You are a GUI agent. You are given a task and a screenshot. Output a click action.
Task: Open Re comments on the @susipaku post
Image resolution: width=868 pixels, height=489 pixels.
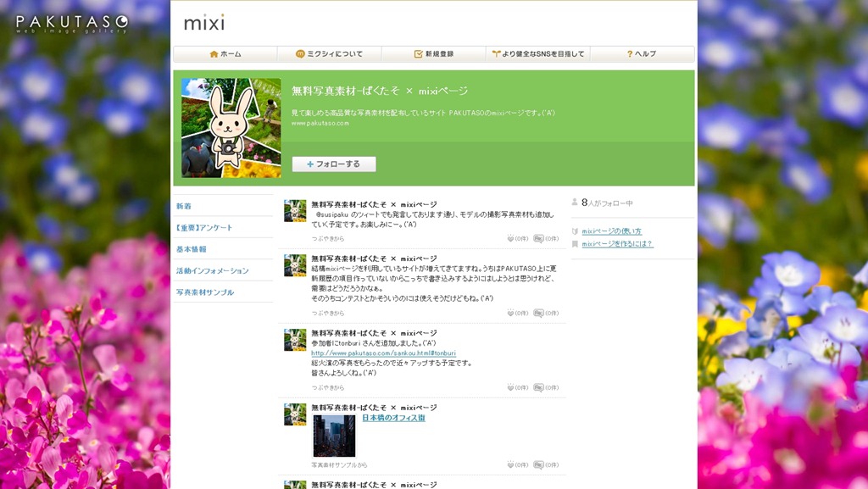point(538,238)
